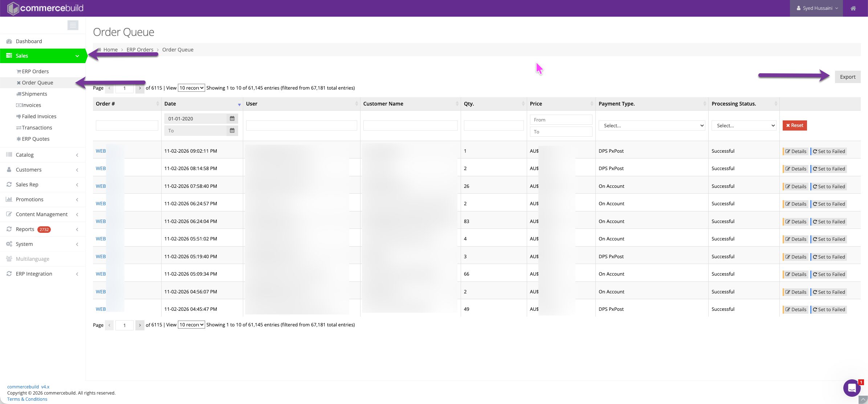Open the Processing Status filter dropdown

click(743, 125)
